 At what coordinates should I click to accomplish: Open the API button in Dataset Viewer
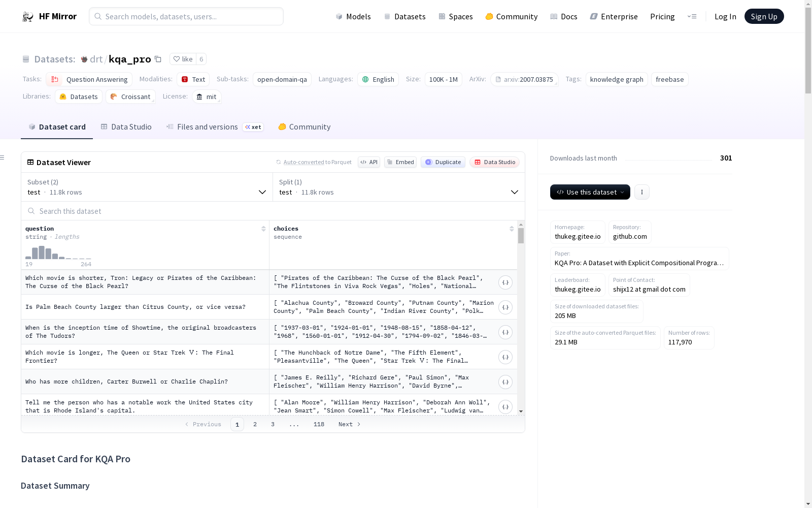click(x=369, y=162)
